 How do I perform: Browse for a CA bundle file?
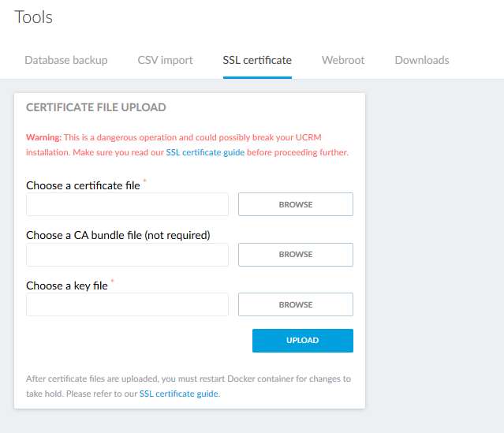(x=296, y=255)
